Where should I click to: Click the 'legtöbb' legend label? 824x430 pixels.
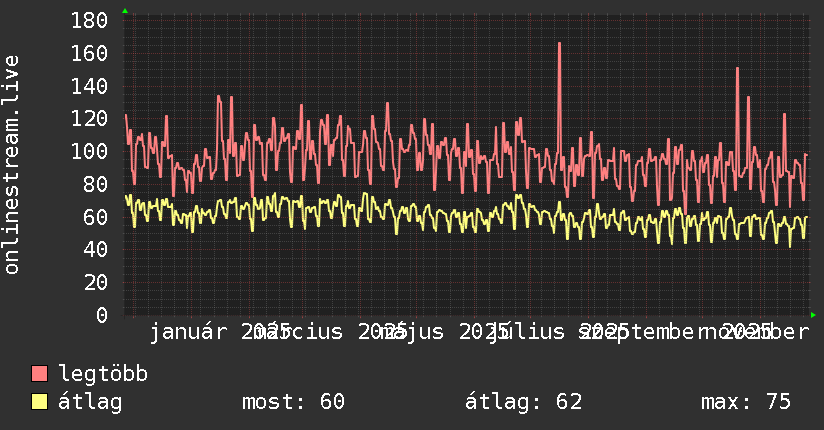103,374
